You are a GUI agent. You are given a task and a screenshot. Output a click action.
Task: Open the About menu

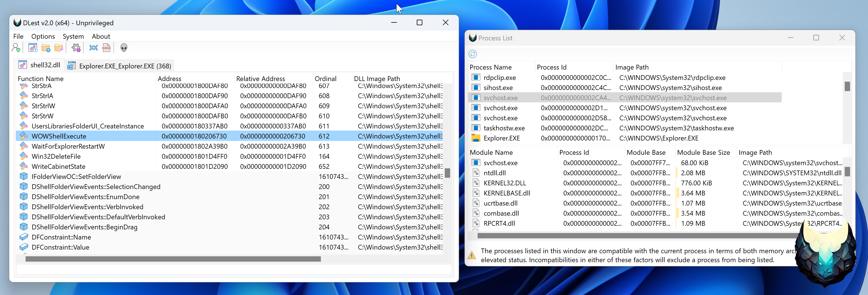(x=101, y=36)
